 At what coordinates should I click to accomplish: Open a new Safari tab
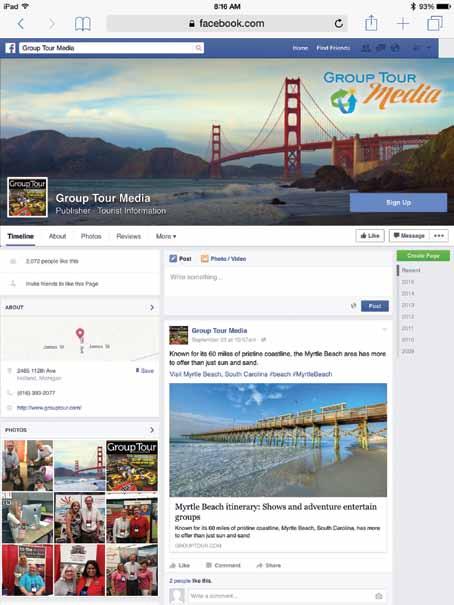403,24
